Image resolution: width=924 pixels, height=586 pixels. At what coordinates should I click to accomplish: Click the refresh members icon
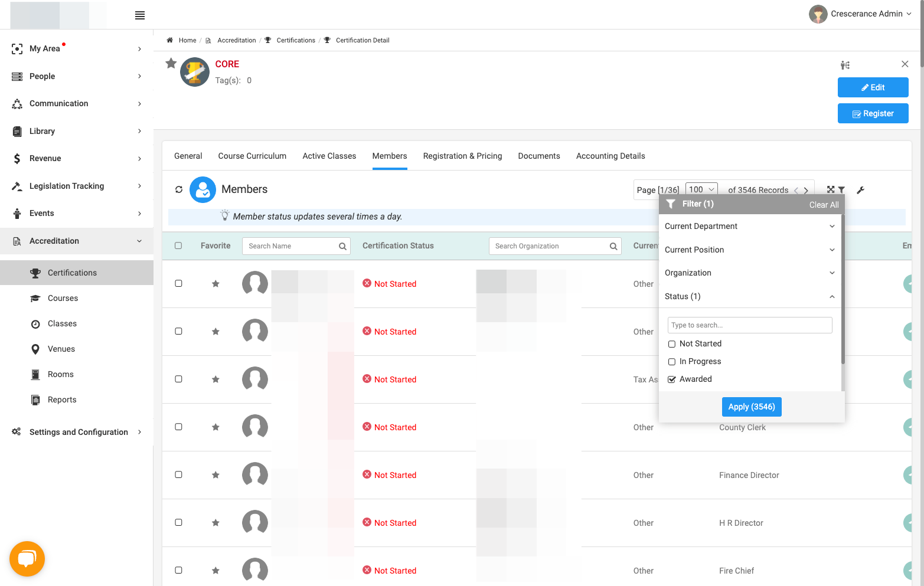(179, 189)
